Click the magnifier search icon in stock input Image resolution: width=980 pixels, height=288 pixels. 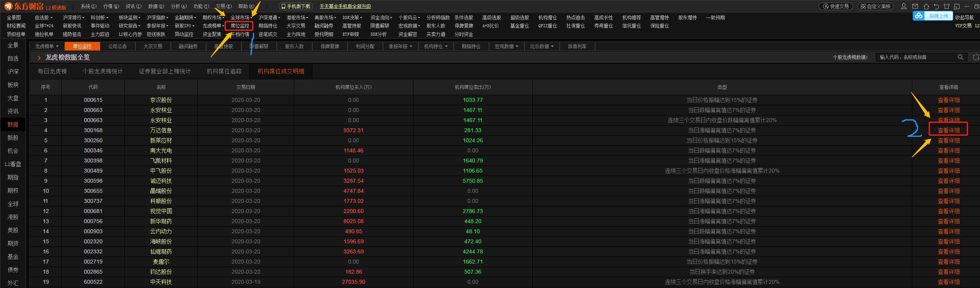click(960, 57)
